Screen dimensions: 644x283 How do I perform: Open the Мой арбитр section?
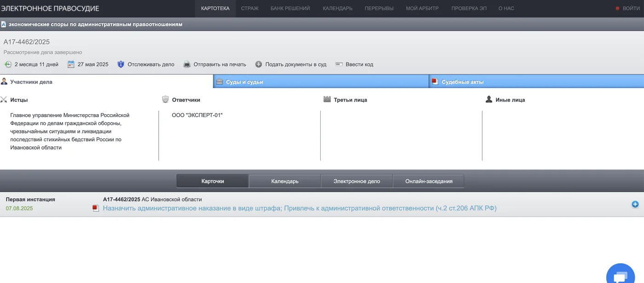(x=422, y=8)
